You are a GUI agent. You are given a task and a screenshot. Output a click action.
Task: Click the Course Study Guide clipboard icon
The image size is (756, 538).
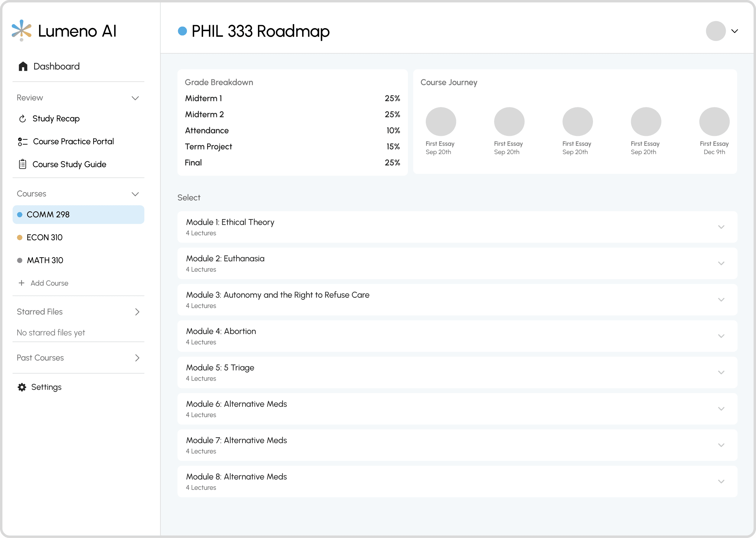pyautogui.click(x=22, y=164)
